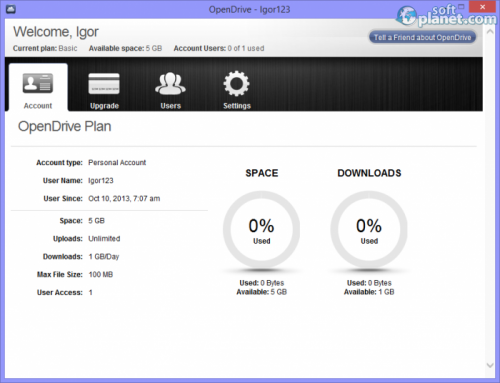Image resolution: width=500 pixels, height=383 pixels.
Task: Click the Max File Size 100 MB value
Action: pos(101,275)
